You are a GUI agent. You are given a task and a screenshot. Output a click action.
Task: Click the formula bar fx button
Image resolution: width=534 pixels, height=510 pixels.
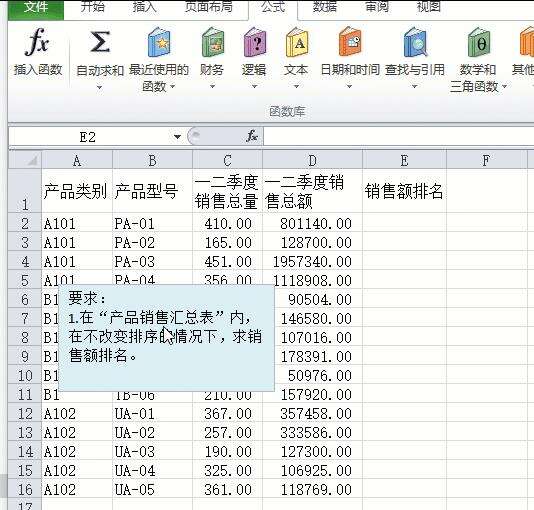252,136
